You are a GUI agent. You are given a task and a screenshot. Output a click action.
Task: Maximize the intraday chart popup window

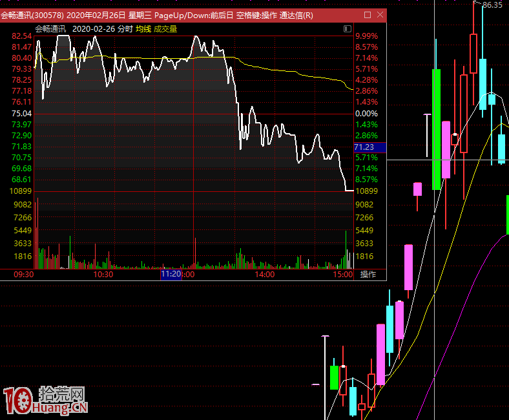(x=368, y=15)
